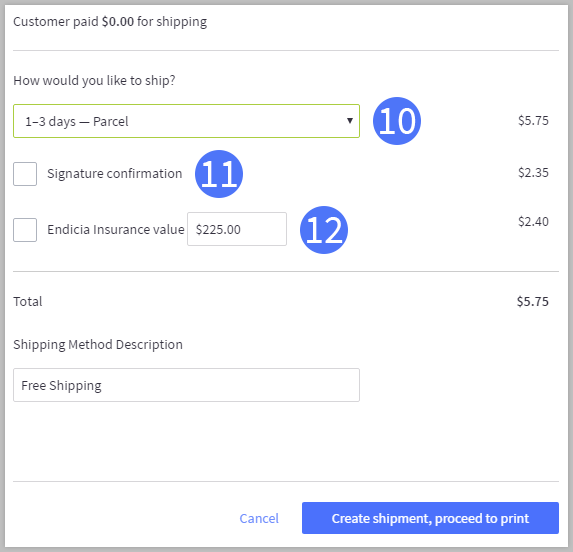Screen dimensions: 573x552
Task: Click Create shipment, proceed to print
Action: (x=430, y=518)
